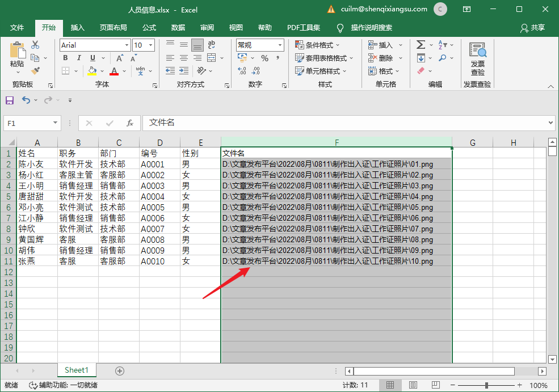Open the Arial font name dropdown
This screenshot has width=559, height=392.
pyautogui.click(x=127, y=45)
